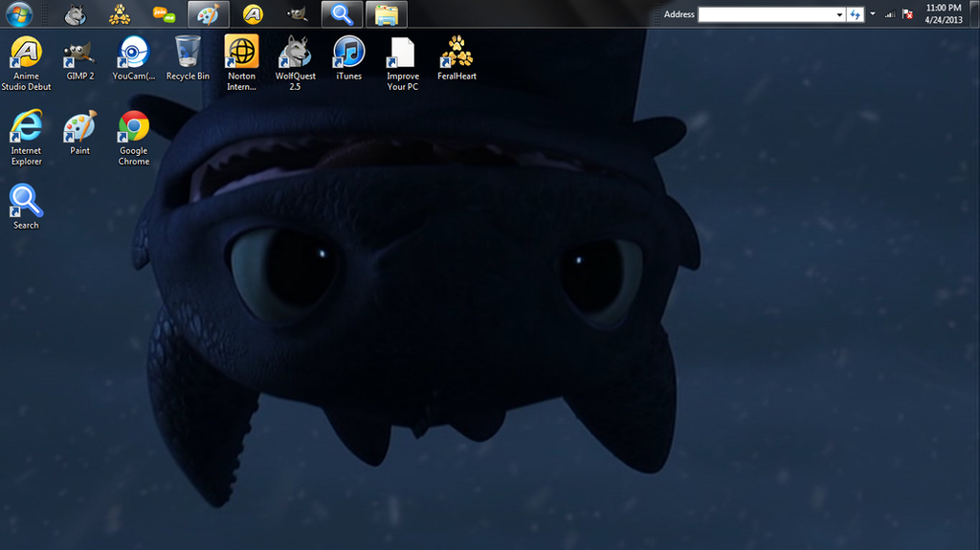Open the Windows Start orb
Screen dimensions: 980x550
point(19,13)
